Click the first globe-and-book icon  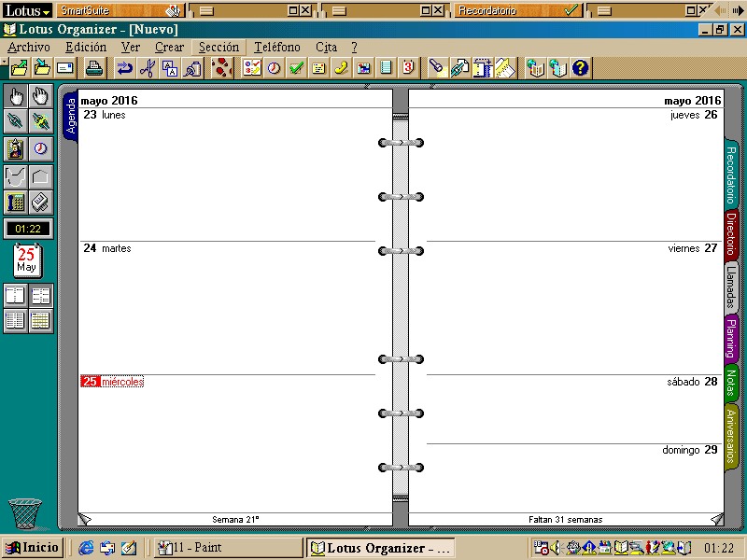(x=535, y=67)
